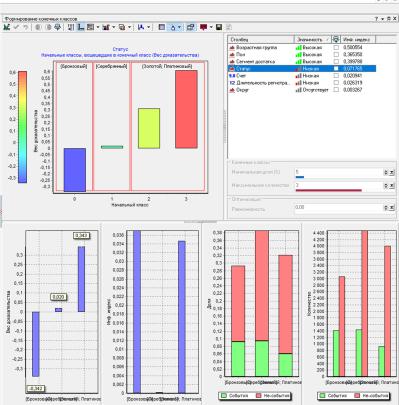The image size is (399, 405).
Task: Click the Максимальное количество spinner arrows
Action: tap(386, 186)
